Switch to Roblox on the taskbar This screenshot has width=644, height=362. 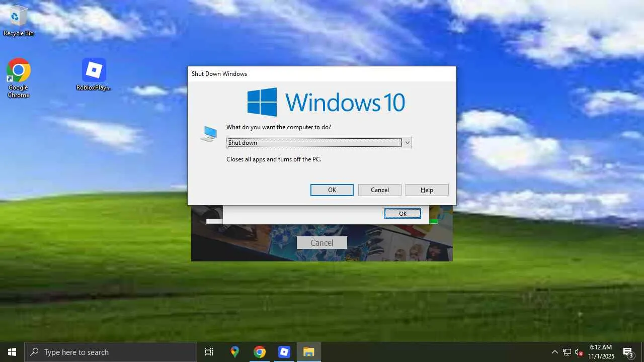coord(284,352)
